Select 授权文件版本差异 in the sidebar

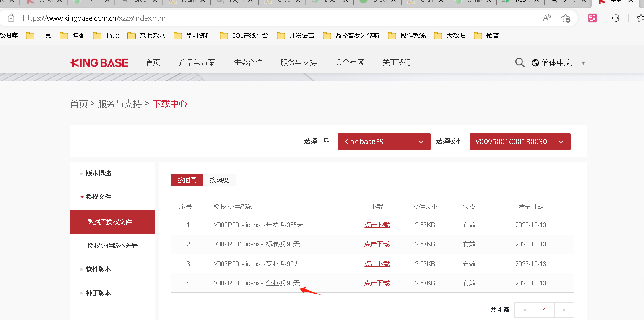pyautogui.click(x=112, y=246)
